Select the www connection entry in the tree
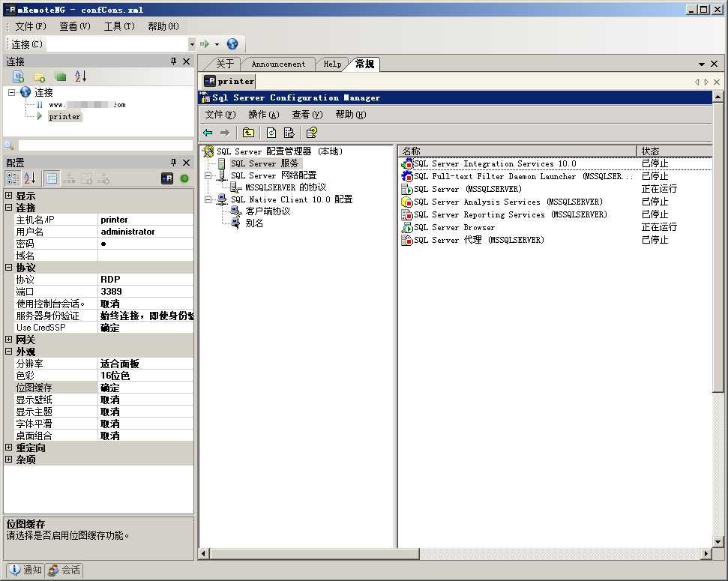The width and height of the screenshot is (728, 581). 87,105
